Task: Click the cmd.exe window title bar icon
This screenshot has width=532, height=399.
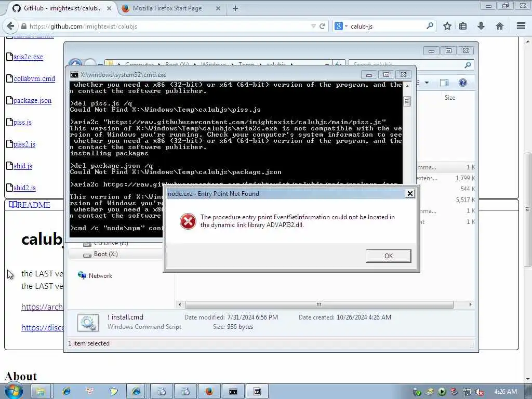Action: 74,75
